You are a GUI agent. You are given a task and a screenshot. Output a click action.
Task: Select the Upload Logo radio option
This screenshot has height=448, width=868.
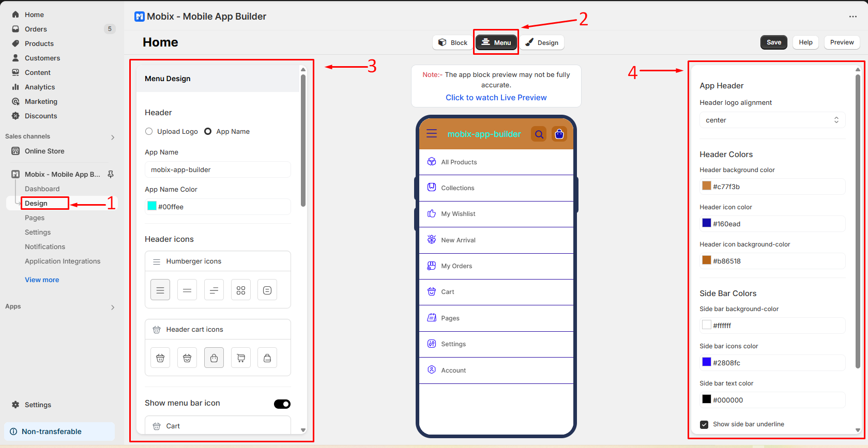pyautogui.click(x=149, y=131)
